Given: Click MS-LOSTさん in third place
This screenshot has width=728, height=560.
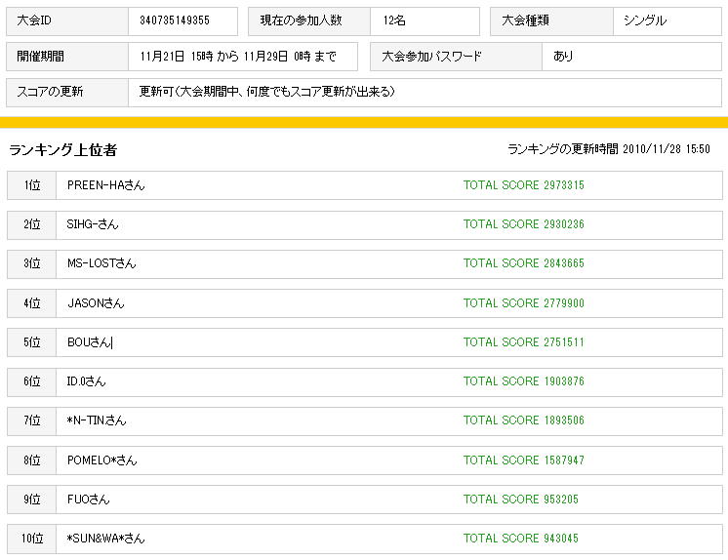Looking at the screenshot, I should coord(101,263).
